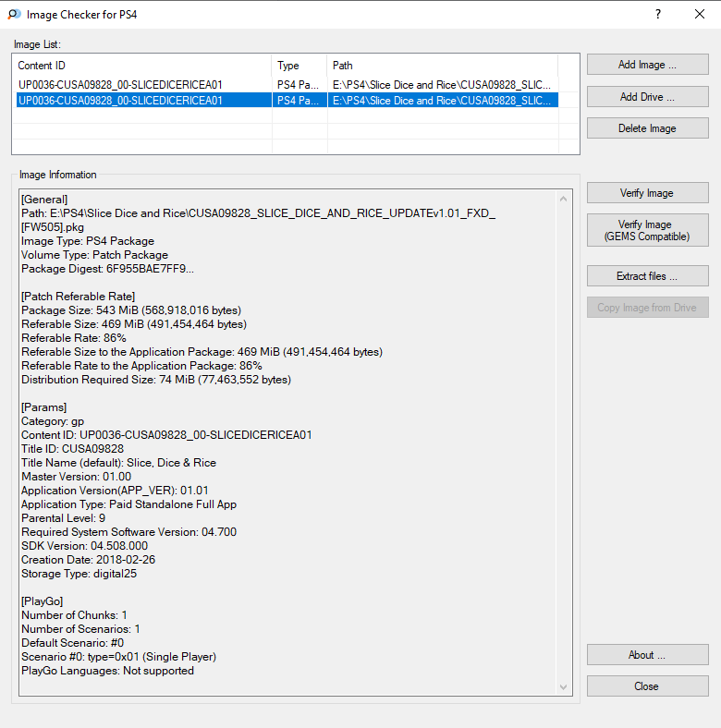Open the About dialog

point(648,655)
